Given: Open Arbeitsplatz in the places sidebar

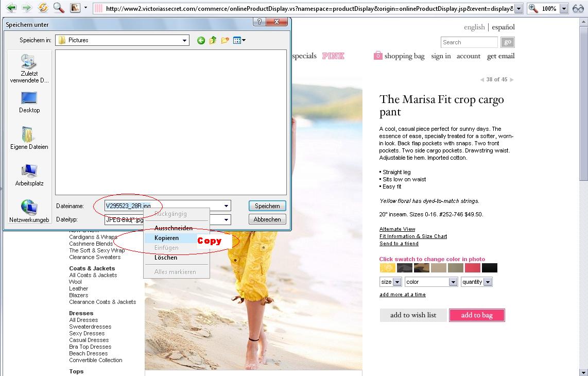Looking at the screenshot, I should [x=29, y=175].
